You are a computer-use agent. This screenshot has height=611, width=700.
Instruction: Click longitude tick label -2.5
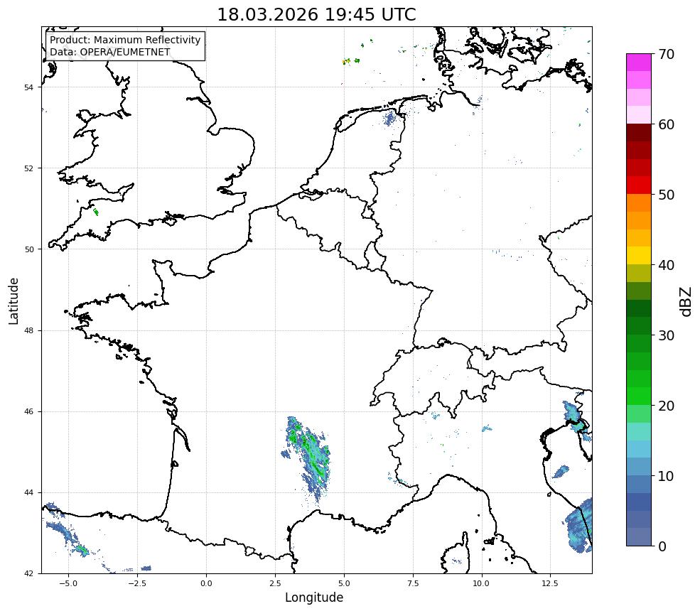pyautogui.click(x=137, y=583)
